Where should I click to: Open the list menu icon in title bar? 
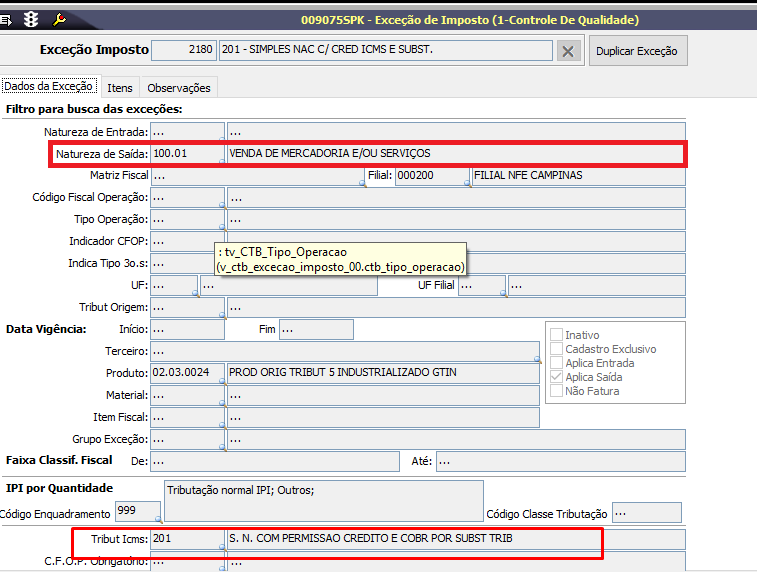pos(8,19)
